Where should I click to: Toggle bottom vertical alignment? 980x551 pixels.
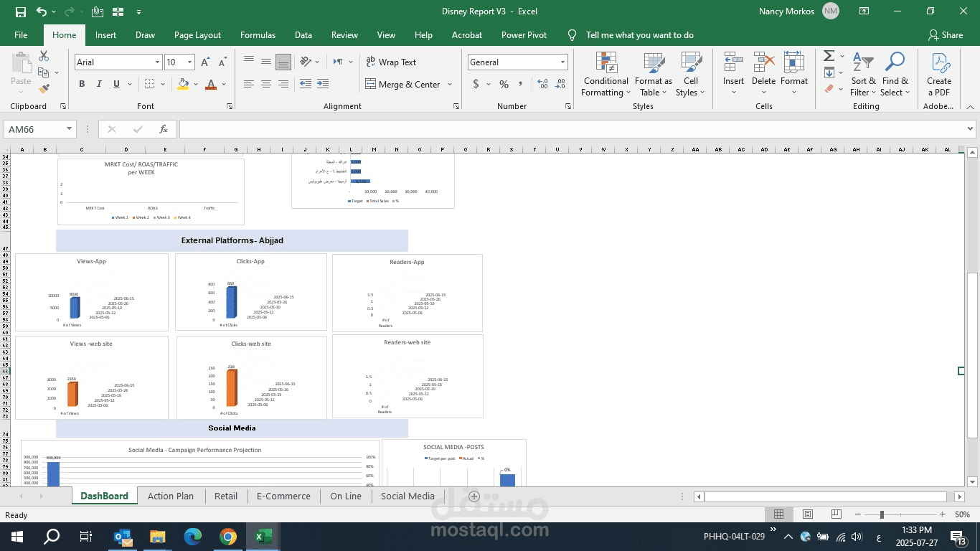tap(283, 62)
